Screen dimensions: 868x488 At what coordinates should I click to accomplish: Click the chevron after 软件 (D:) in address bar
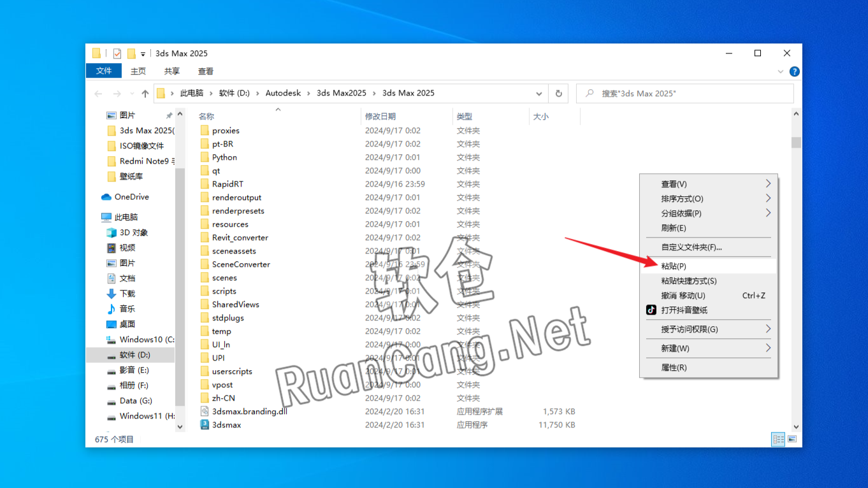(258, 93)
